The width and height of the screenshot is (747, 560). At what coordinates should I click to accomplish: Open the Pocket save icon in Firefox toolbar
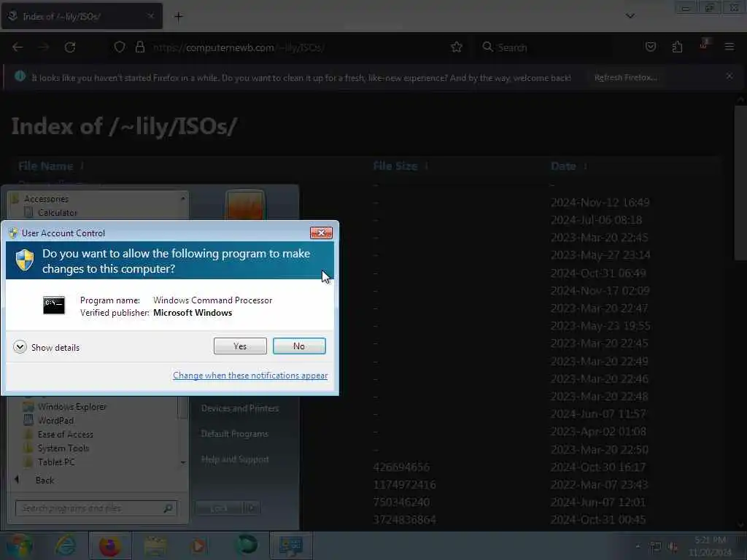650,47
